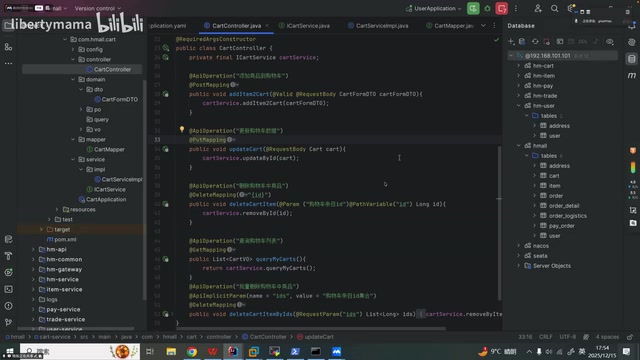This screenshot has width=640, height=360.
Task: Open CartFormDTO in project tree
Action: [120, 99]
